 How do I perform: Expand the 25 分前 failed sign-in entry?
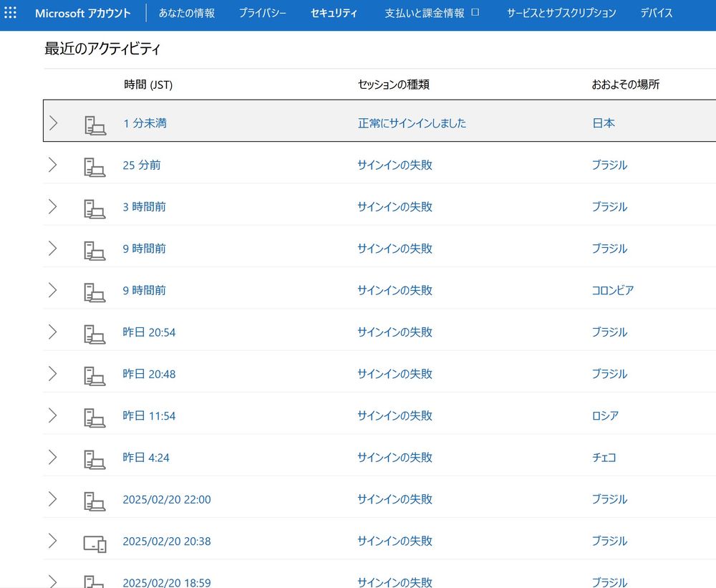coord(53,165)
